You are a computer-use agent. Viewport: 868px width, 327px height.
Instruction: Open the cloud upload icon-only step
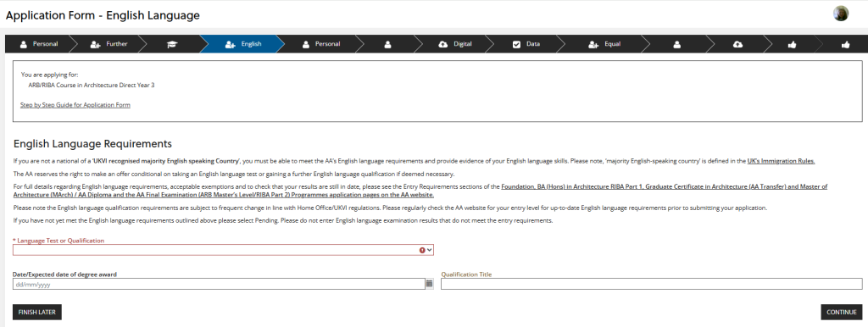[x=737, y=44]
